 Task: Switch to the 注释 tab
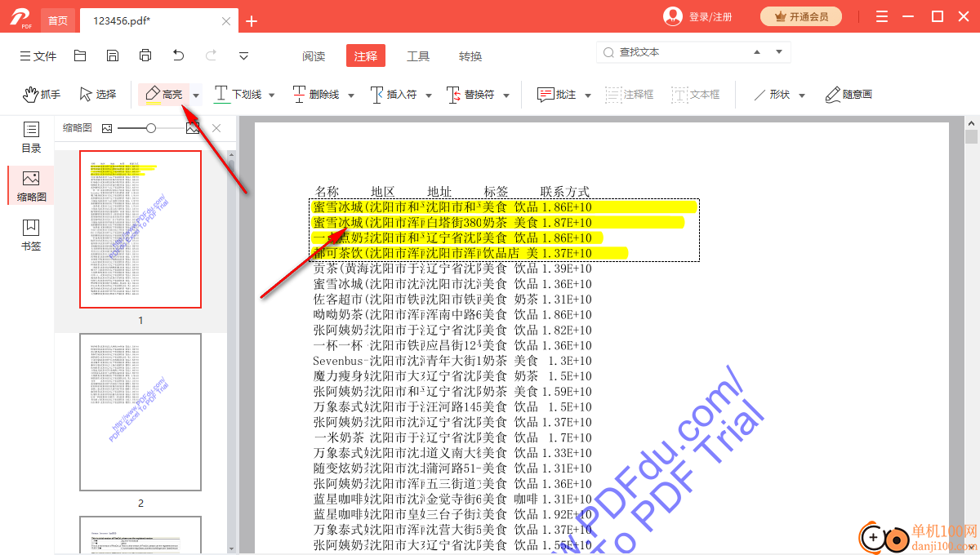pos(366,55)
